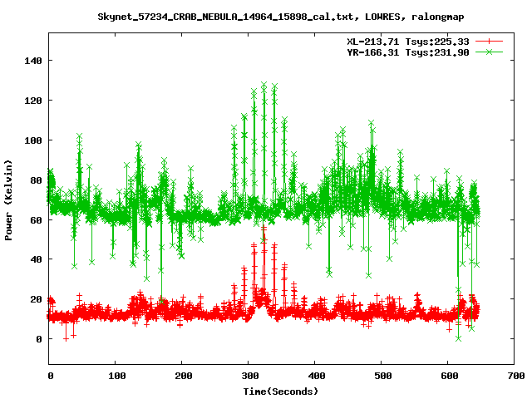Click the y-axis tick label 120
Image resolution: width=532 pixels, height=399 pixels.
click(x=33, y=101)
